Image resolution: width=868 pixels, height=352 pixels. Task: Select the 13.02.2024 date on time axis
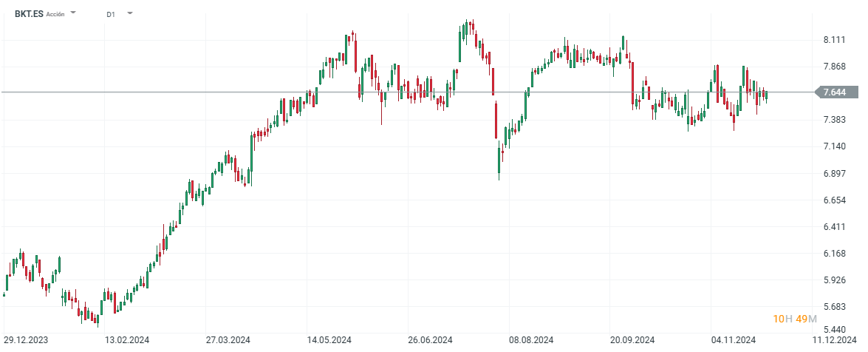click(x=128, y=341)
